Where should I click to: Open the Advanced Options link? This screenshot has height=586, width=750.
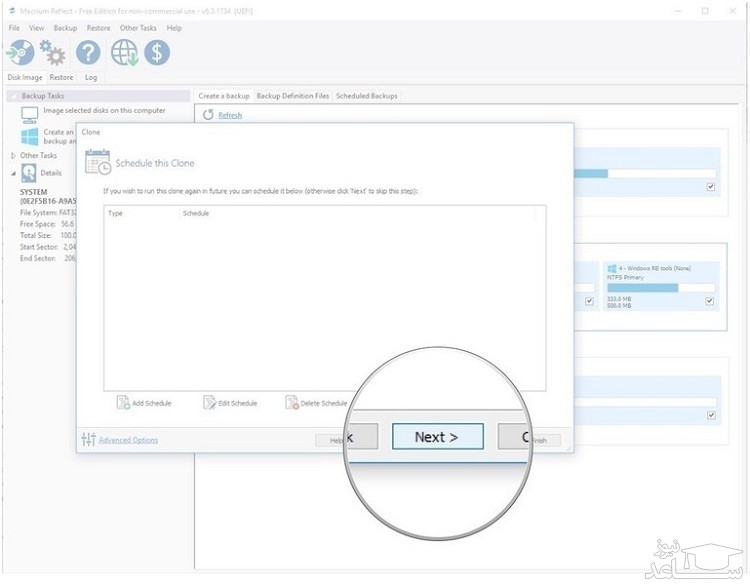pyautogui.click(x=127, y=440)
